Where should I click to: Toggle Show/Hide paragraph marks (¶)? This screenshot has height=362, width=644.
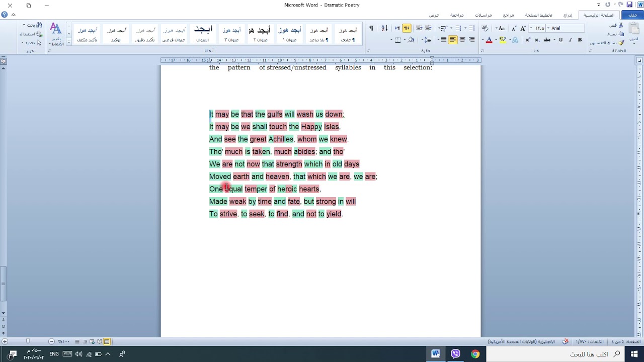(371, 28)
